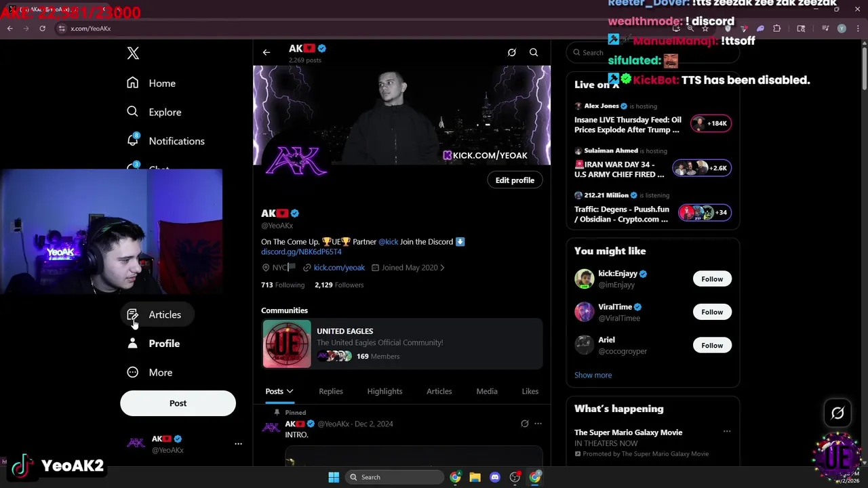Switch to the Media tab
Viewport: 868px width, 488px height.
pyautogui.click(x=487, y=391)
